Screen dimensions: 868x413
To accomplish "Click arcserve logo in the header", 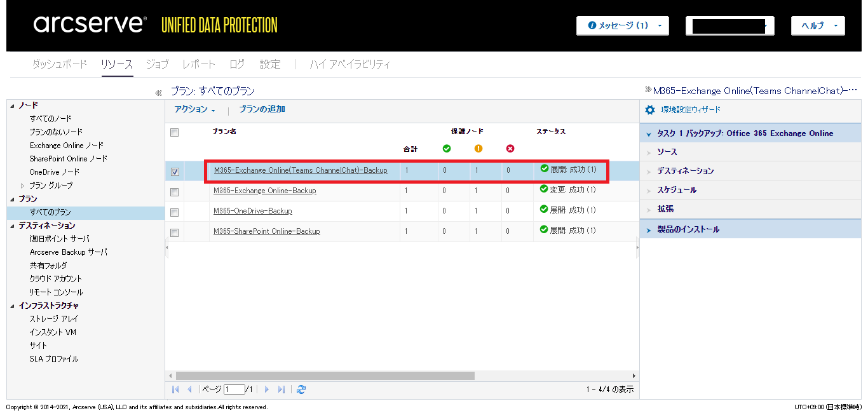I will point(90,24).
